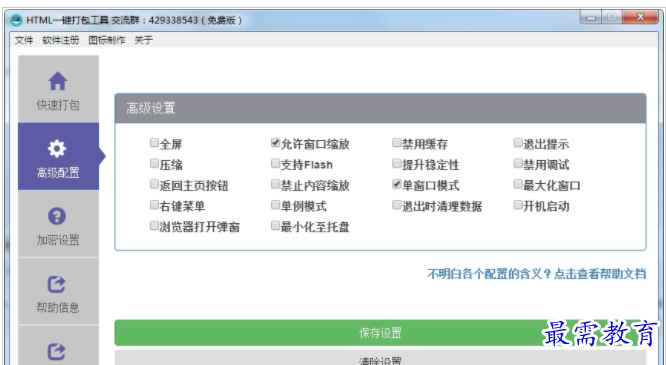666x365 pixels.
Task: Check 返回主页按钮 option
Action: point(154,184)
